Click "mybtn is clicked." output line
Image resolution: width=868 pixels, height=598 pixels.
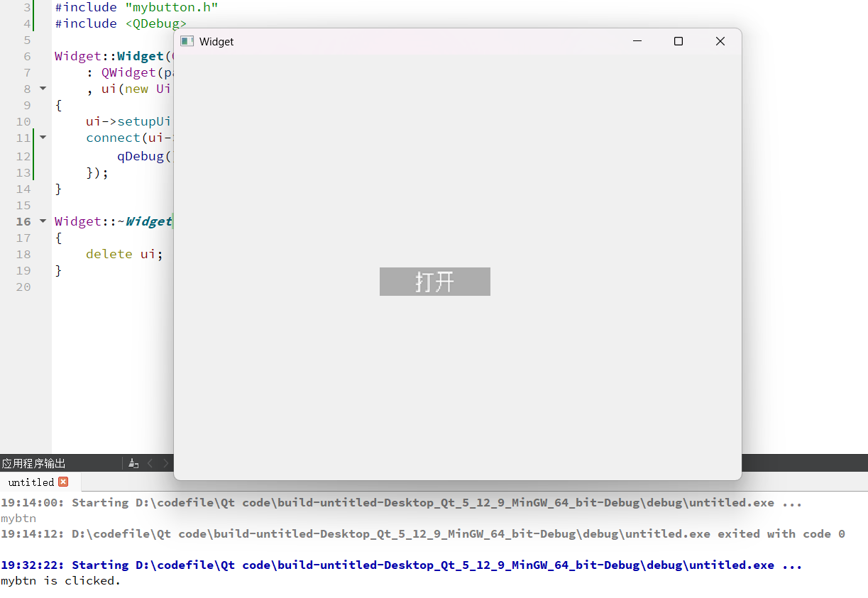point(61,580)
